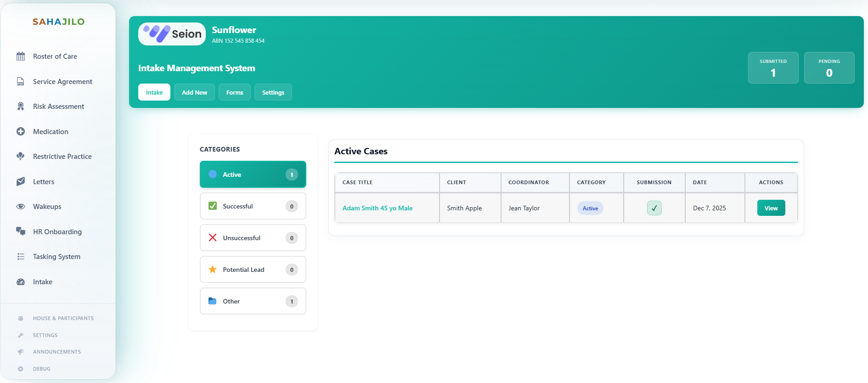This screenshot has width=868, height=383.
Task: Select the Unsuccessful category filter
Action: (253, 238)
